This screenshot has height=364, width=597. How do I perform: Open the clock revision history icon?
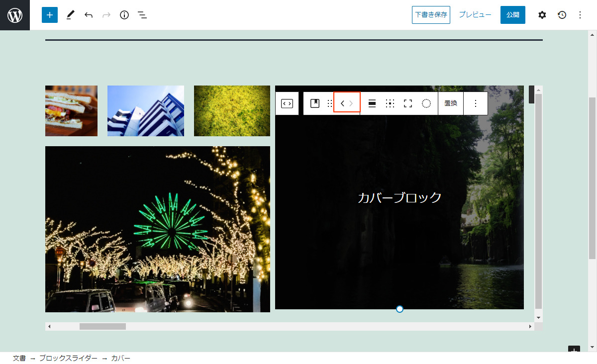[562, 15]
